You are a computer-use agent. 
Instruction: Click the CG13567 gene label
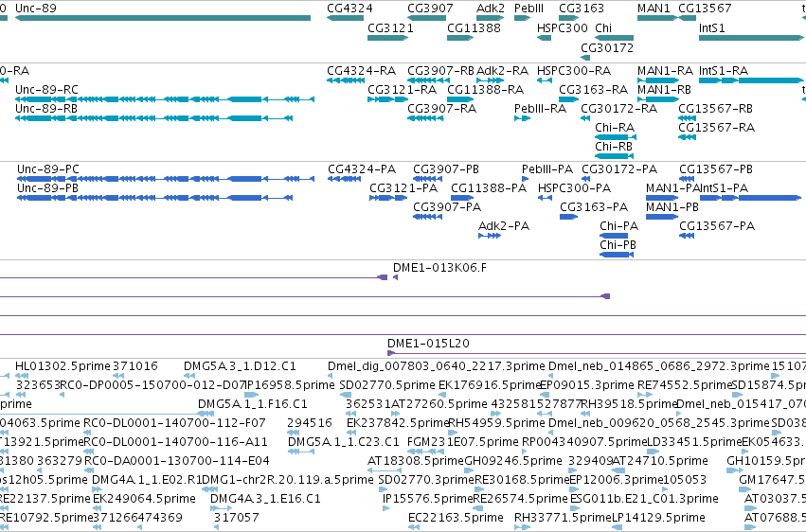click(705, 9)
